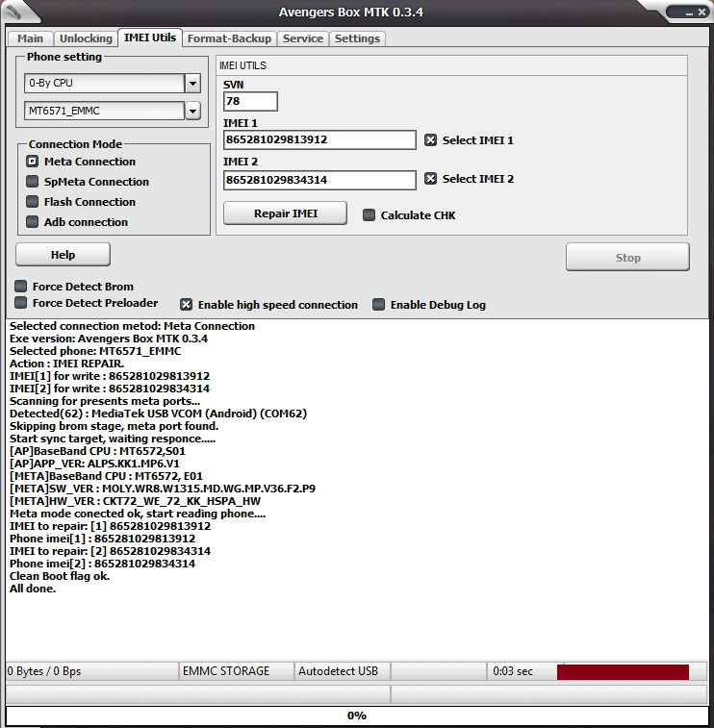
Task: Toggle the Select IMEI 2 checkbox
Action: click(x=431, y=179)
